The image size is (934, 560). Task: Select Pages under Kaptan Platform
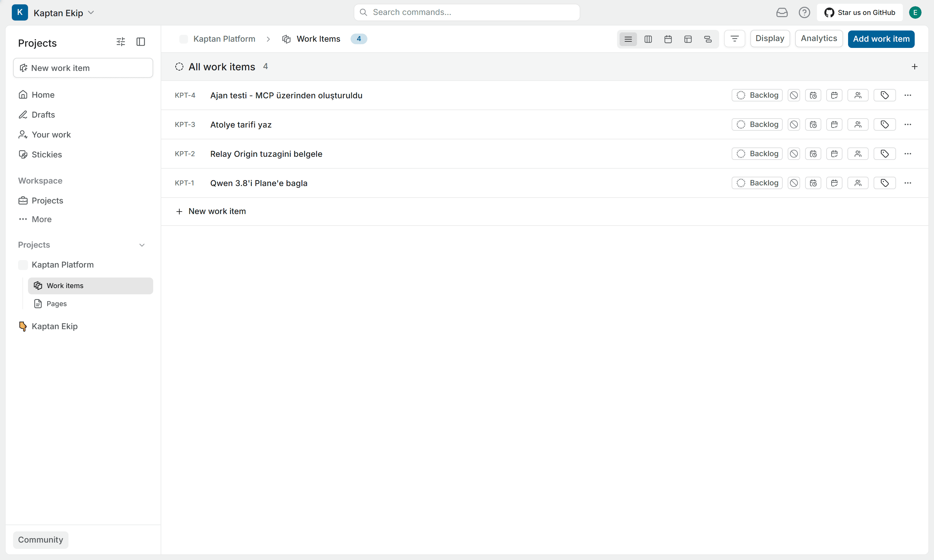tap(90, 304)
